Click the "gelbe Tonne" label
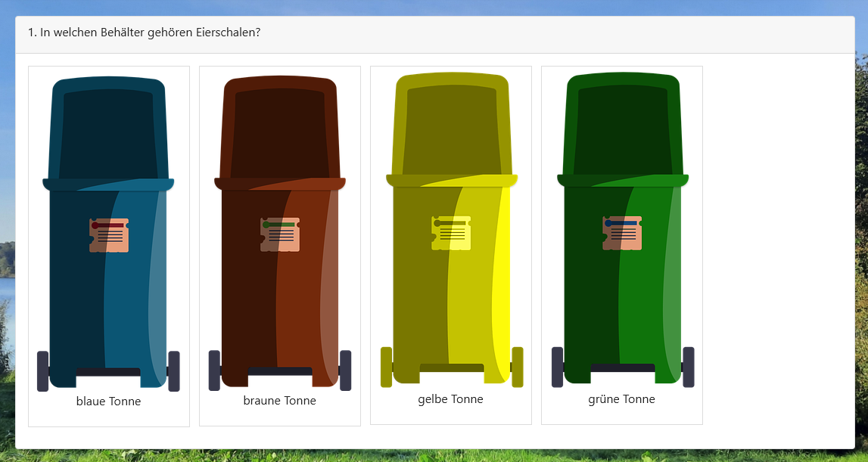The height and width of the screenshot is (462, 868). (450, 398)
